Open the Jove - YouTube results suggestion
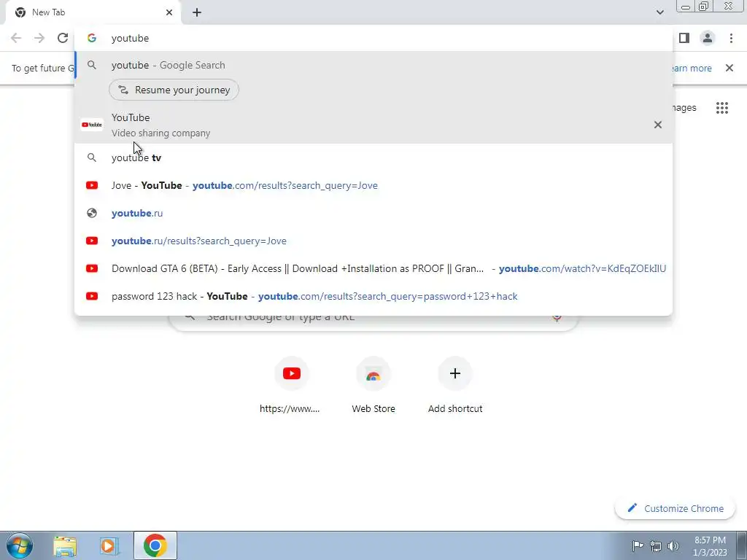The width and height of the screenshot is (747, 560). pos(373,185)
